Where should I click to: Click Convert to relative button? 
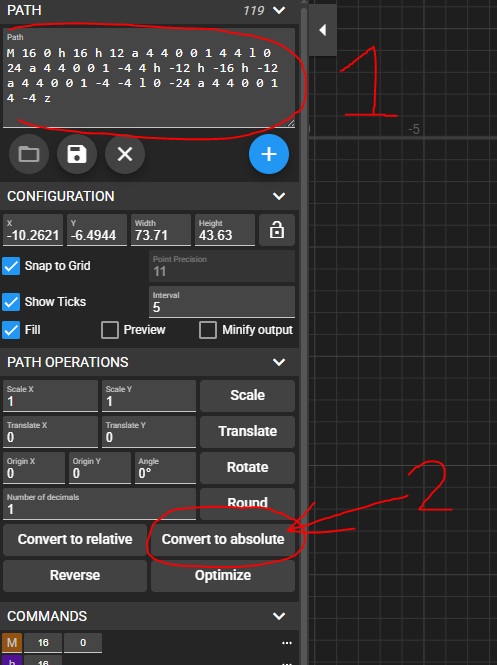tap(75, 539)
